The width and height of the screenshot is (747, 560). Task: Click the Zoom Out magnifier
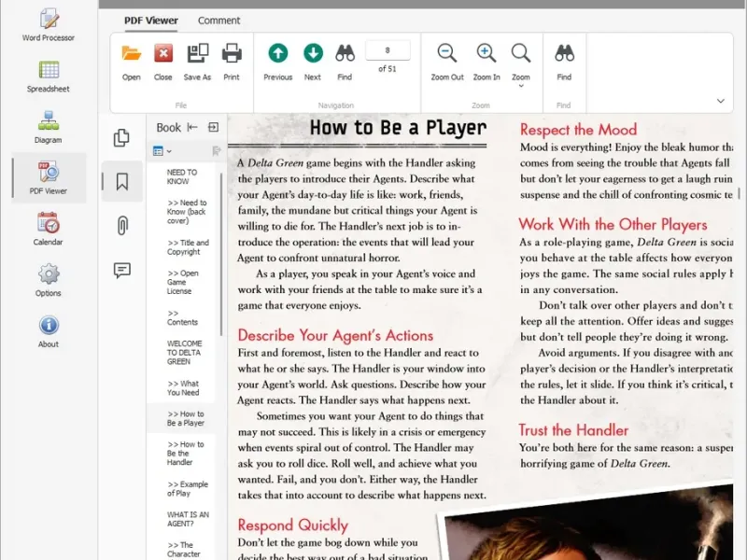pos(447,60)
